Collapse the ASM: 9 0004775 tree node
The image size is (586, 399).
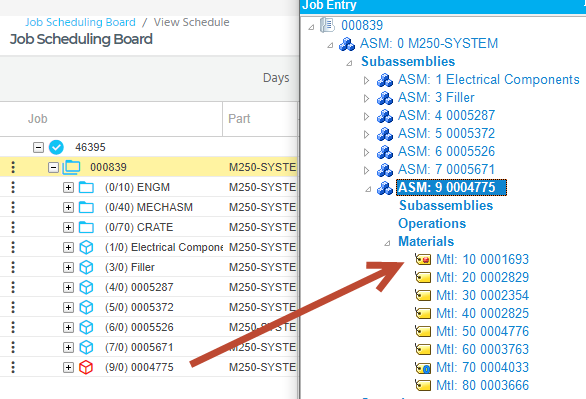point(368,189)
